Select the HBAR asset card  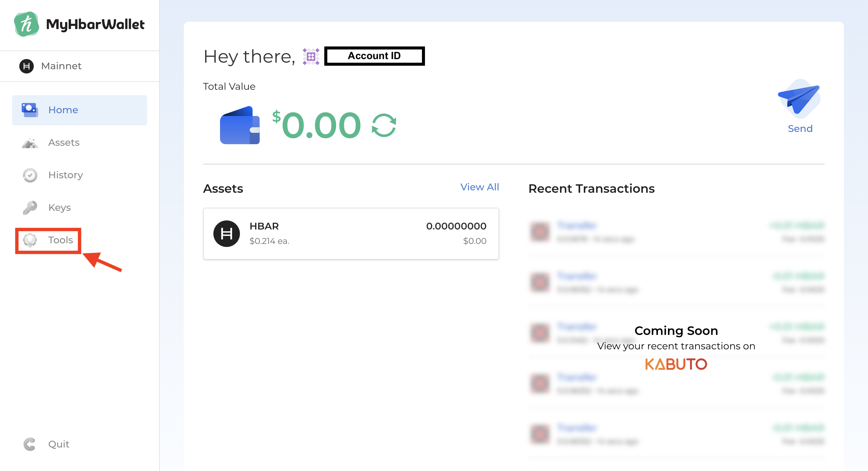(351, 233)
